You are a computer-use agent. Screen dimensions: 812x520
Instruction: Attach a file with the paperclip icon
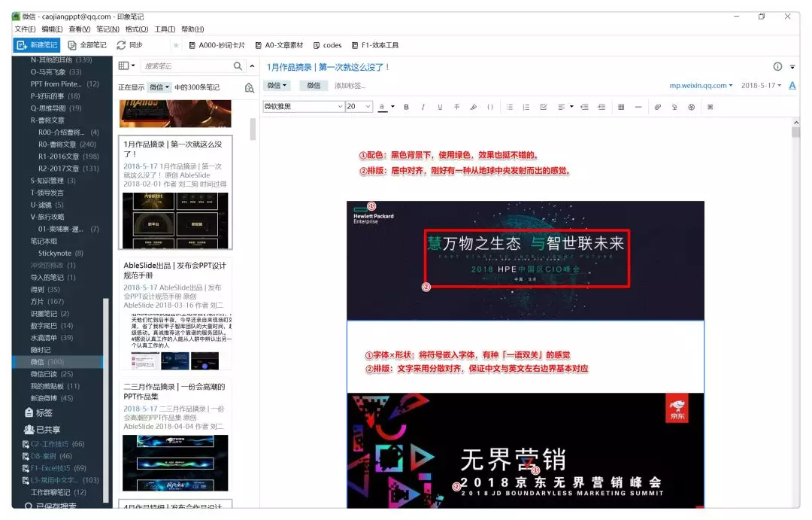tap(657, 107)
